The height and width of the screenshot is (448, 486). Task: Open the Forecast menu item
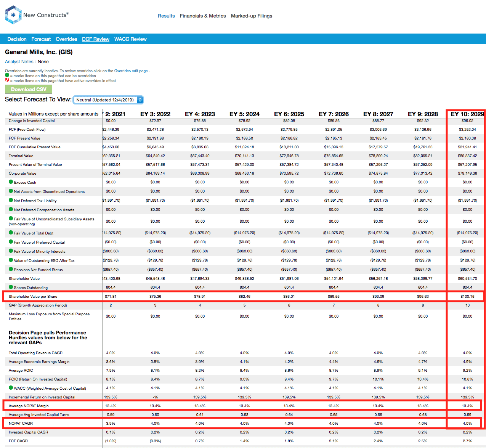point(41,39)
